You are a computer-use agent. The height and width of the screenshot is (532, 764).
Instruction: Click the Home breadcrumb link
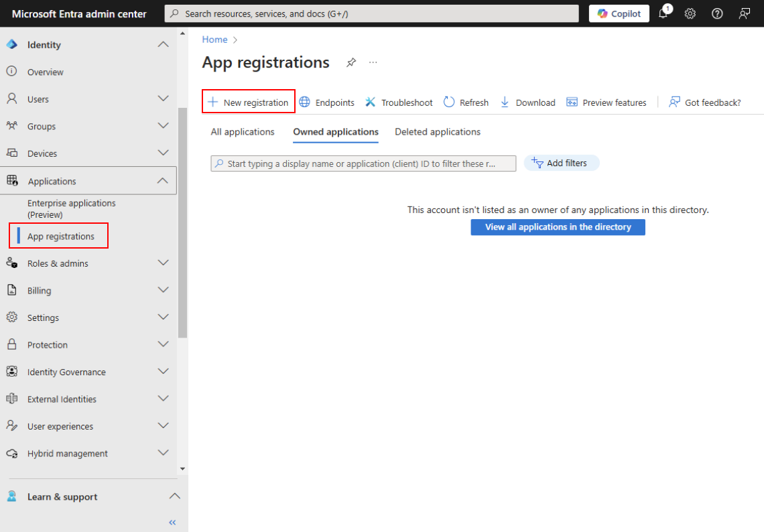[214, 40]
